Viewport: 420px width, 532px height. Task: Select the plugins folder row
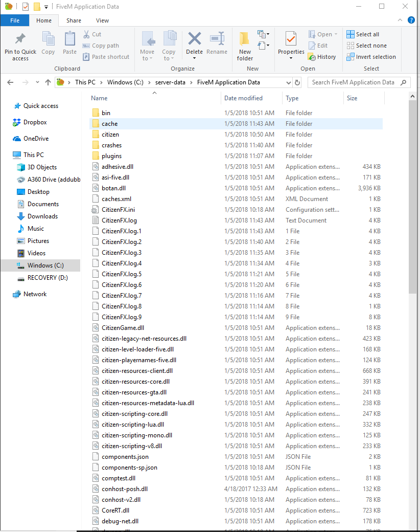click(x=236, y=156)
